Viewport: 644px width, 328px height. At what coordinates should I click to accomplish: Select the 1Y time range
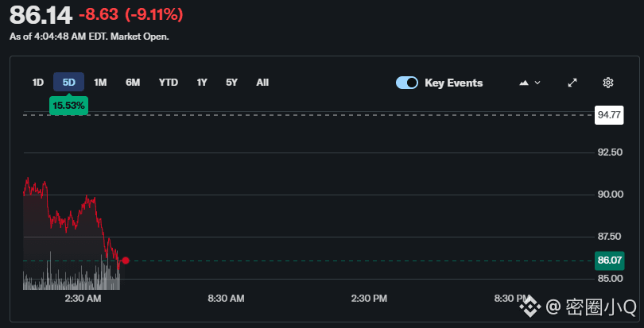[x=202, y=83]
